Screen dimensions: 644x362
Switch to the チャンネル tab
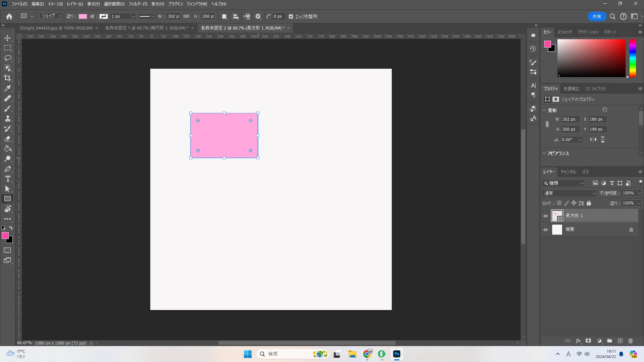tap(568, 172)
